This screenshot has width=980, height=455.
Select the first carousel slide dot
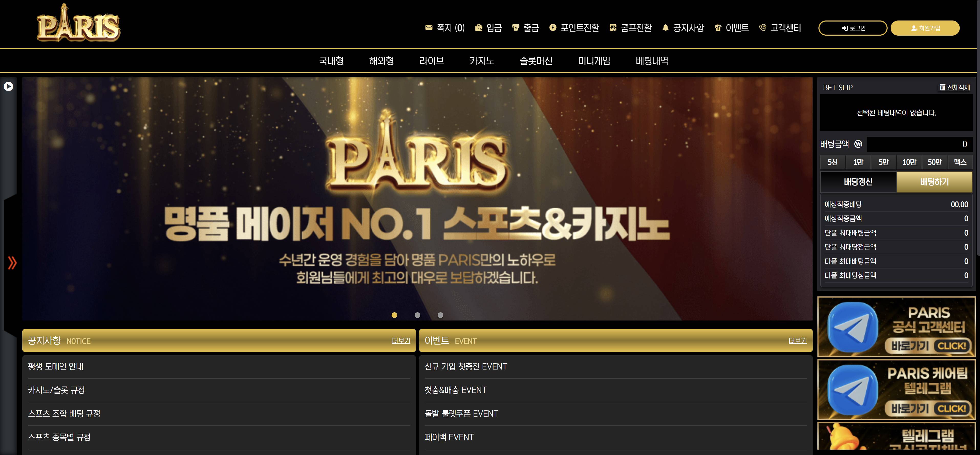pyautogui.click(x=395, y=315)
